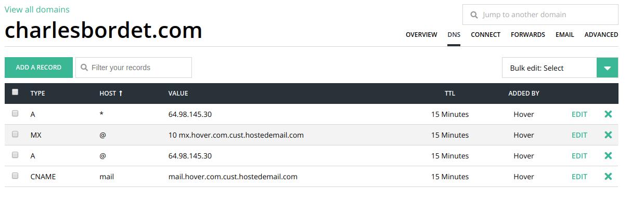Click the HOST column sort arrow
The width and height of the screenshot is (644, 200).
coord(121,94)
